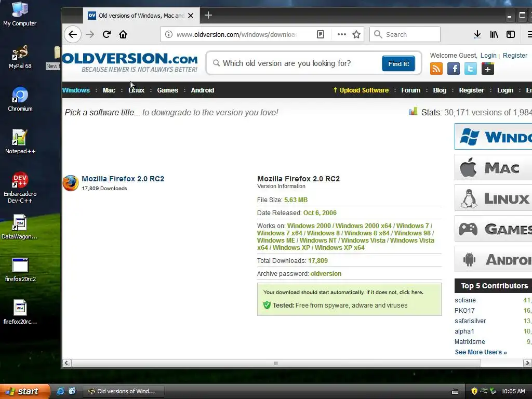Focus the browser Search box
Viewport: 532px width, 399px height.
pos(405,34)
